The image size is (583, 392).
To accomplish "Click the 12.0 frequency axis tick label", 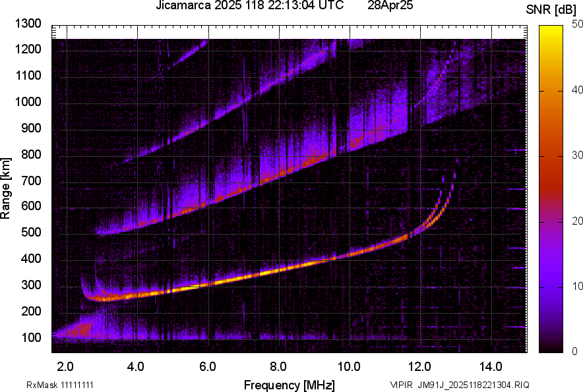I will 419,367.
